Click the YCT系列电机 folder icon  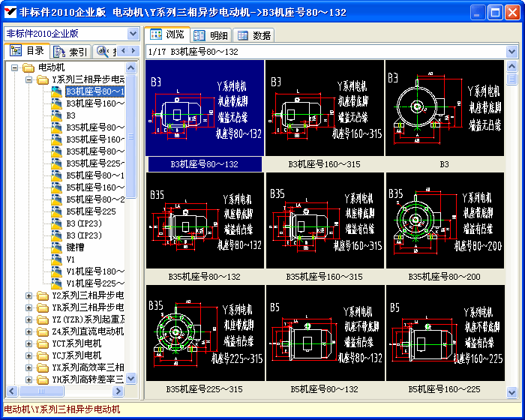pyautogui.click(x=42, y=343)
